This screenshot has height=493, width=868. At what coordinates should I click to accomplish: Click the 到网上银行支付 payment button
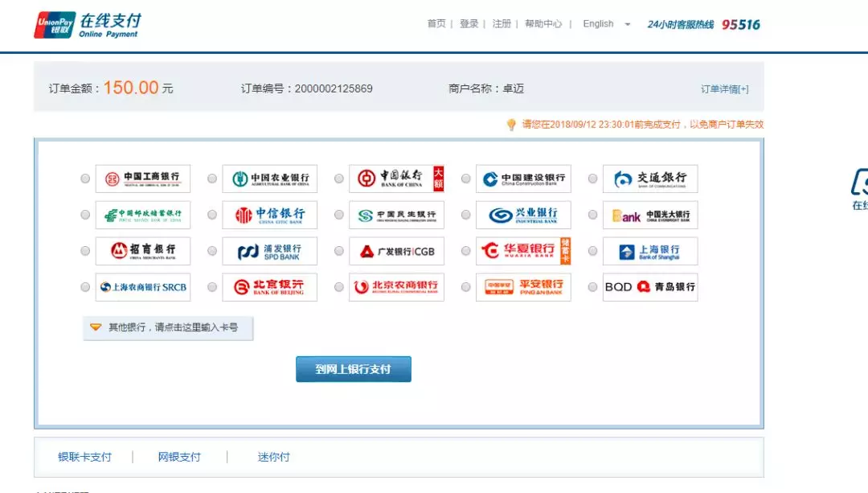(x=353, y=368)
